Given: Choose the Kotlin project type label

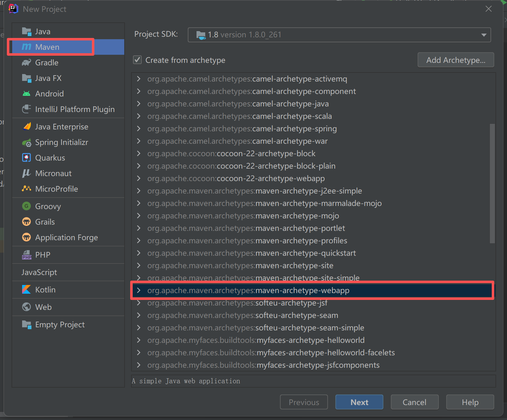Looking at the screenshot, I should pyautogui.click(x=45, y=290).
